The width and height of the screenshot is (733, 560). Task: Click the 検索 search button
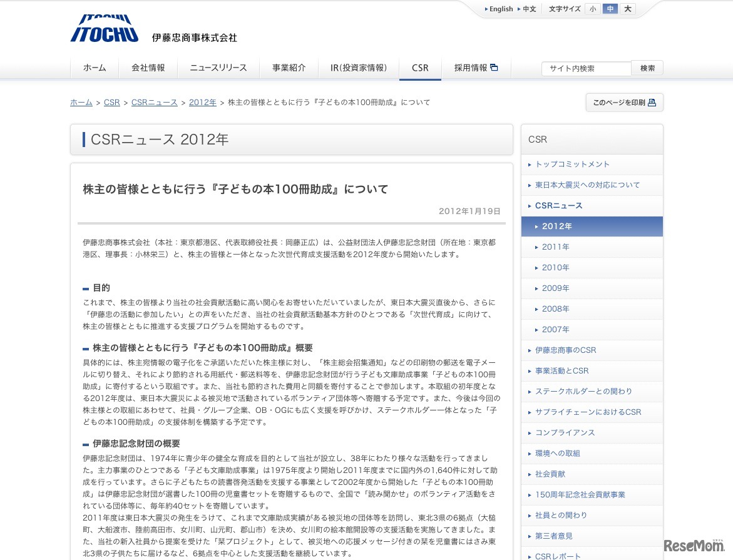click(x=647, y=68)
